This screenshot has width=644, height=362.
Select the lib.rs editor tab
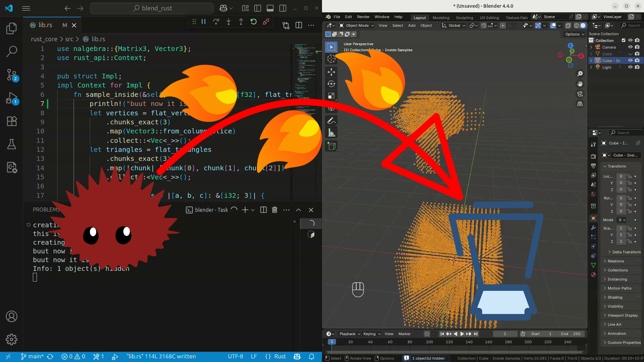[x=52, y=25]
